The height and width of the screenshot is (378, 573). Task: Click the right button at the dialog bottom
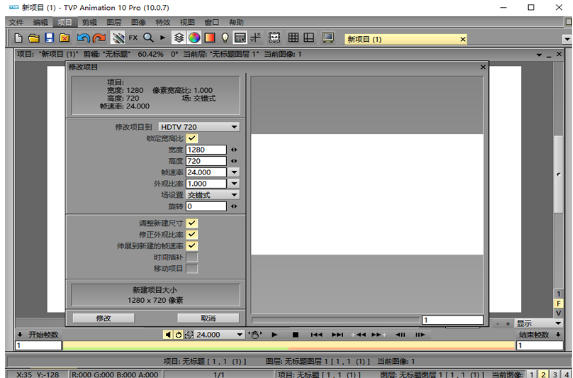tap(208, 318)
